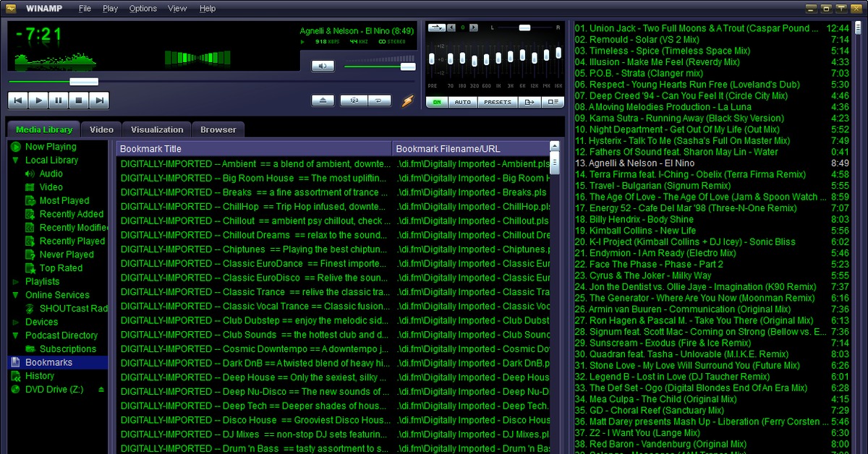
Task: Collapse the Online Services node
Action: coord(16,295)
